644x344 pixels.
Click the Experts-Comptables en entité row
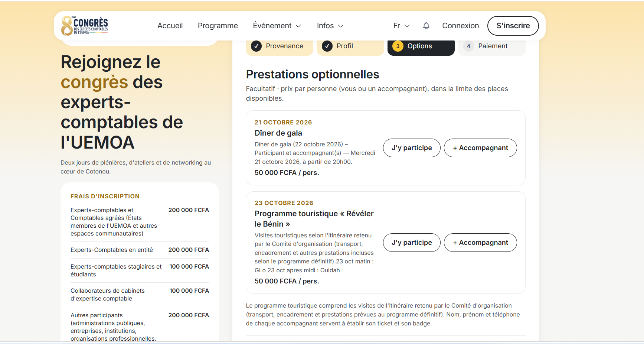[140, 250]
